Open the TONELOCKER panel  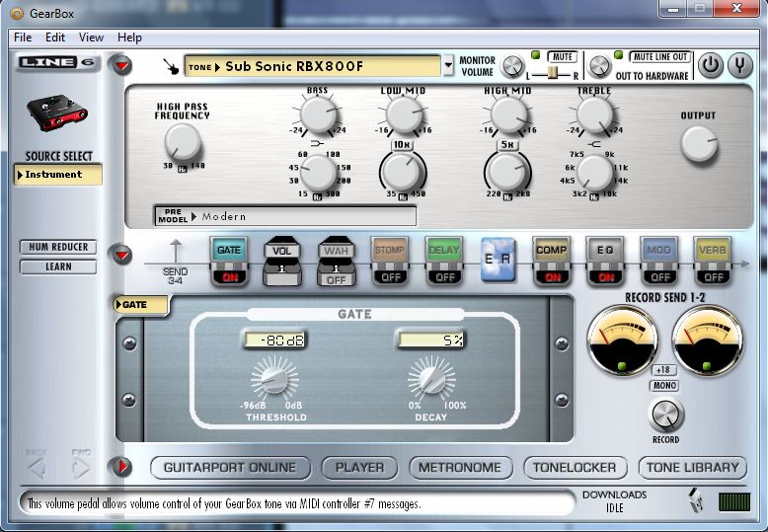(576, 467)
